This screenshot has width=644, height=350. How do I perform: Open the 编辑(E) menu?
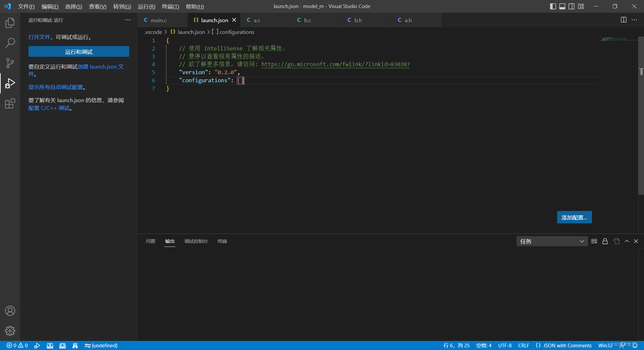(x=50, y=6)
